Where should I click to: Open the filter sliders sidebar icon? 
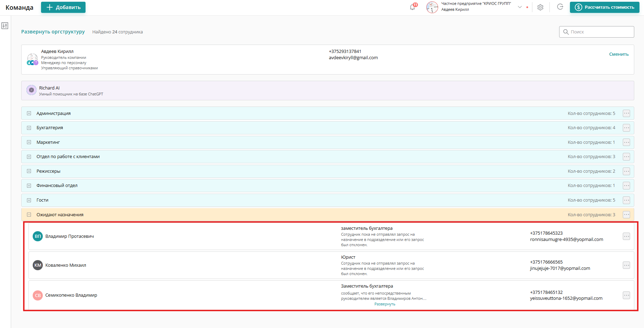(x=5, y=26)
